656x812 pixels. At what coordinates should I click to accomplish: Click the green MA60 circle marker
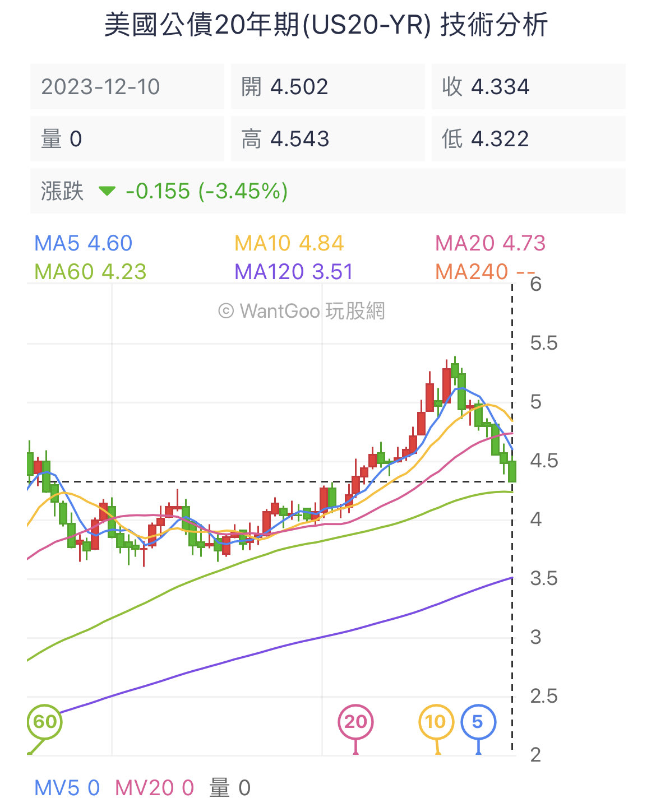tap(45, 722)
